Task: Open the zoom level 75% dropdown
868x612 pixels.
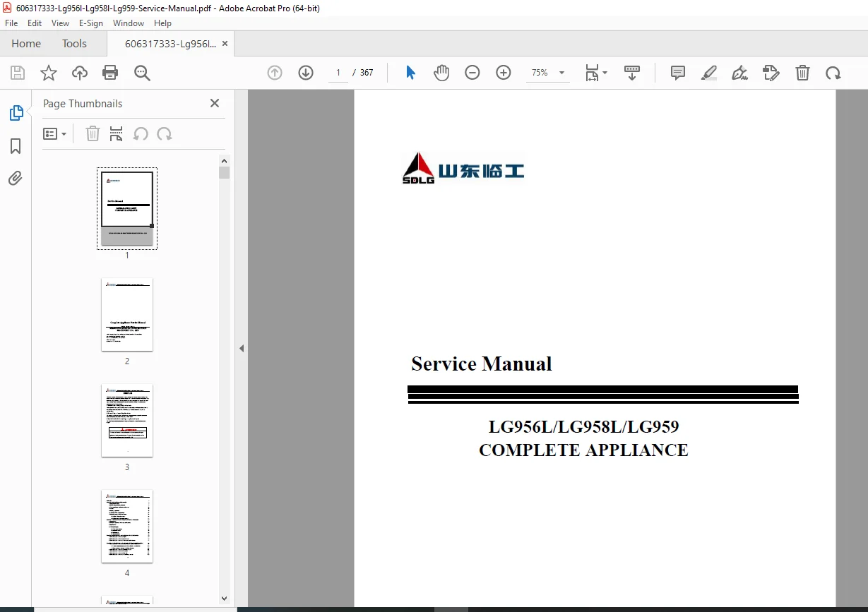Action: [x=549, y=73]
